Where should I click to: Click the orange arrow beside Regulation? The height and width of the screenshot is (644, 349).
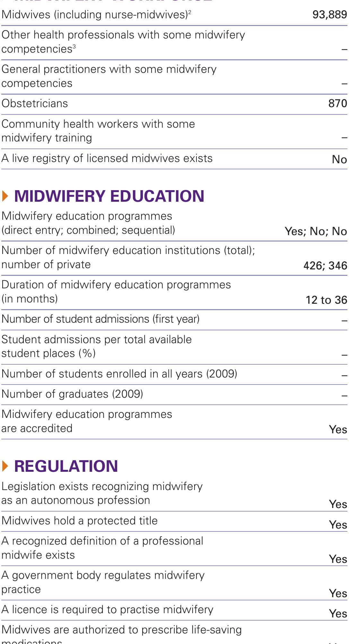pos(5,466)
